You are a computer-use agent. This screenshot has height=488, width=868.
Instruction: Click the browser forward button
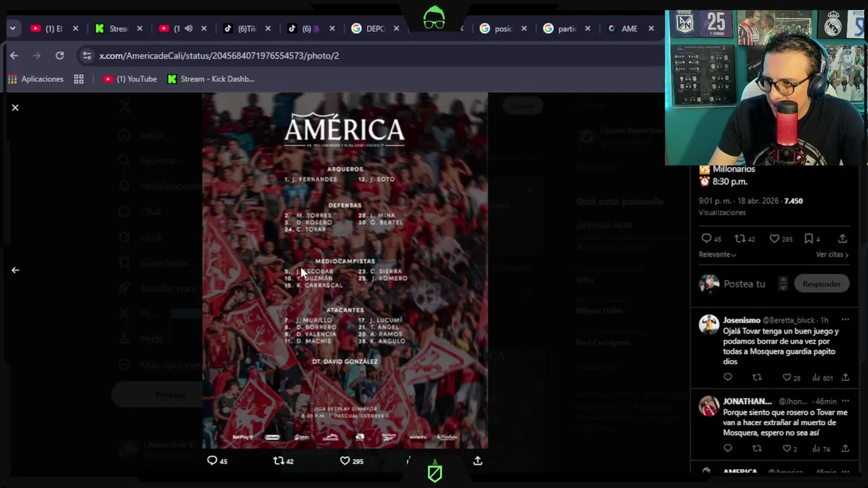pos(37,56)
